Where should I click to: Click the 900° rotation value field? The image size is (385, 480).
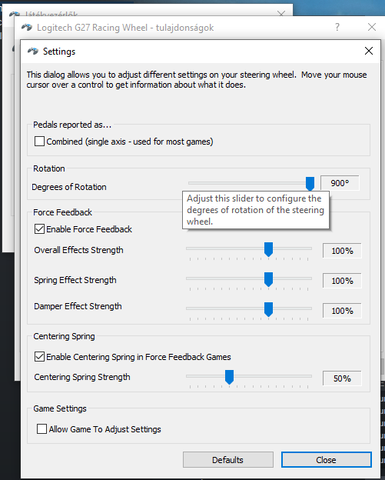pyautogui.click(x=340, y=183)
